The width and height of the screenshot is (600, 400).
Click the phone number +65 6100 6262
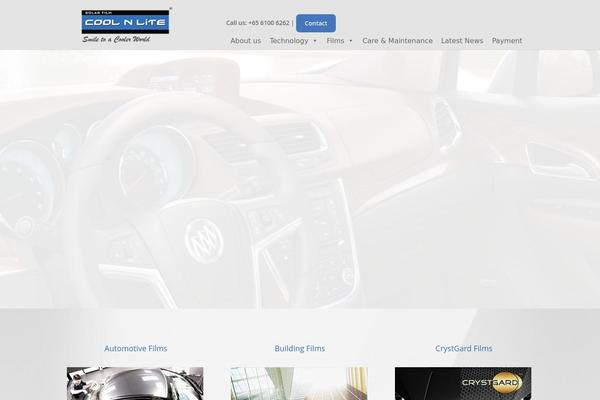tap(269, 23)
